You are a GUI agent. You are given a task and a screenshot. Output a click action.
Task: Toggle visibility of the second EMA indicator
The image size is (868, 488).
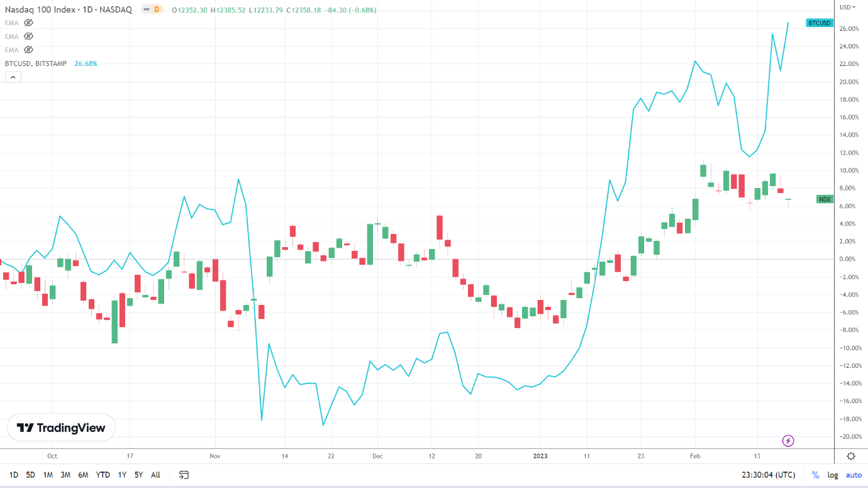click(28, 36)
